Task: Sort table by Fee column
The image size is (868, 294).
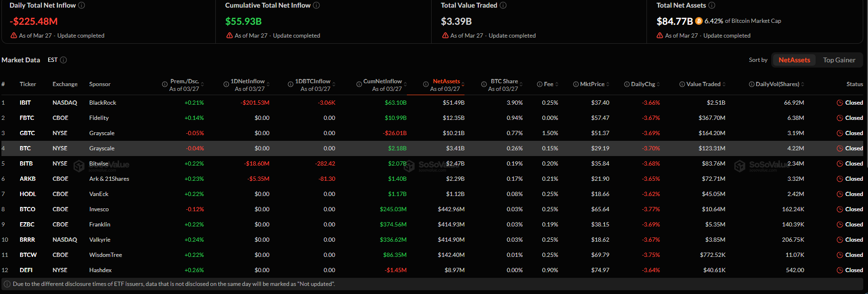Action: [x=548, y=84]
